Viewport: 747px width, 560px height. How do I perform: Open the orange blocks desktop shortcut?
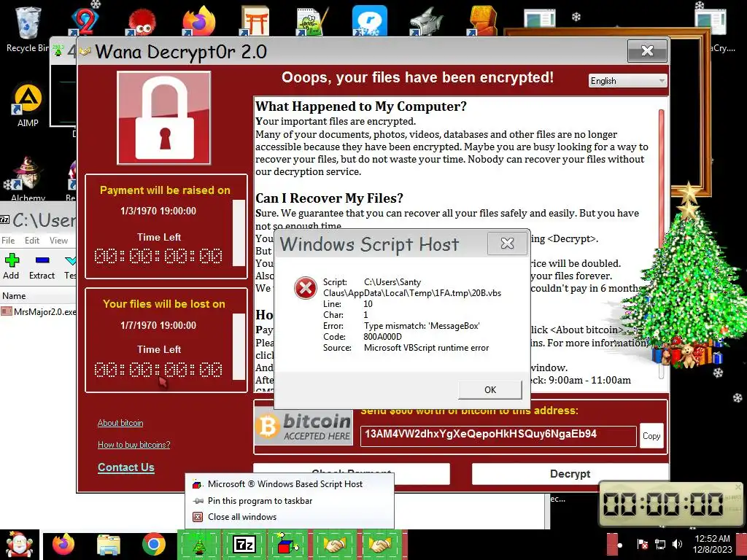(482, 21)
